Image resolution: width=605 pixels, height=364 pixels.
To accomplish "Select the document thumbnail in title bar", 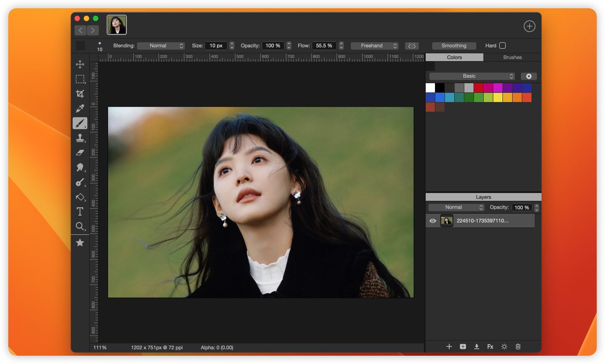I will click(117, 25).
